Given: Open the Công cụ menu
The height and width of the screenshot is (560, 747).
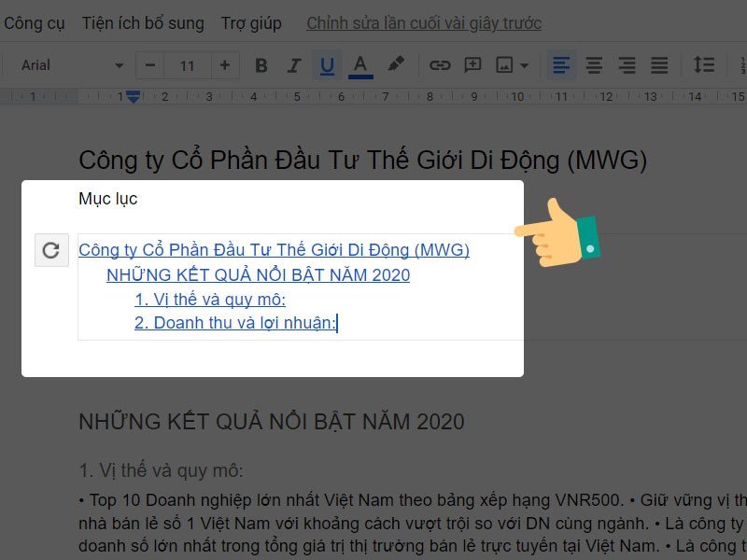Looking at the screenshot, I should [x=35, y=23].
